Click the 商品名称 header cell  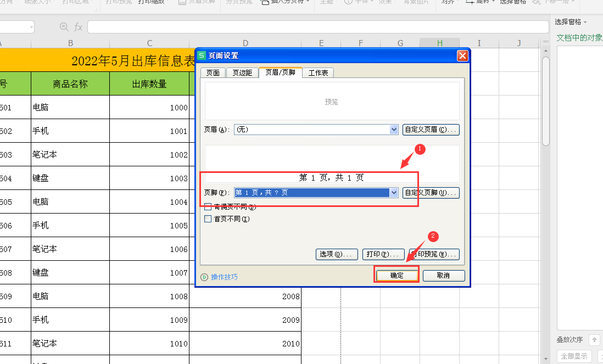click(70, 84)
